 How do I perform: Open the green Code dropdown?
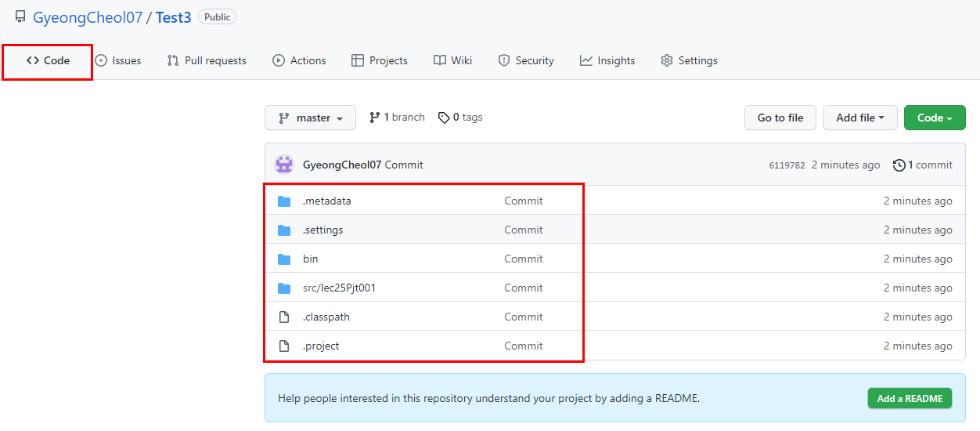tap(934, 118)
